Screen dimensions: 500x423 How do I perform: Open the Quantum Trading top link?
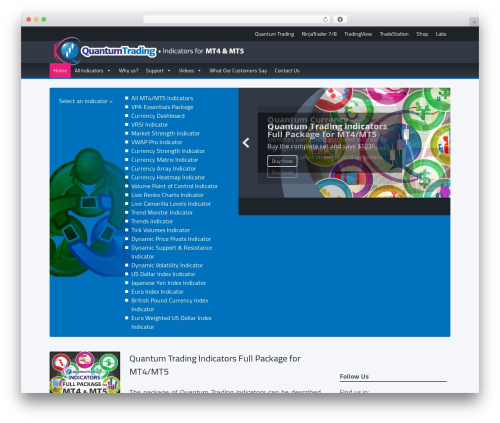point(274,34)
